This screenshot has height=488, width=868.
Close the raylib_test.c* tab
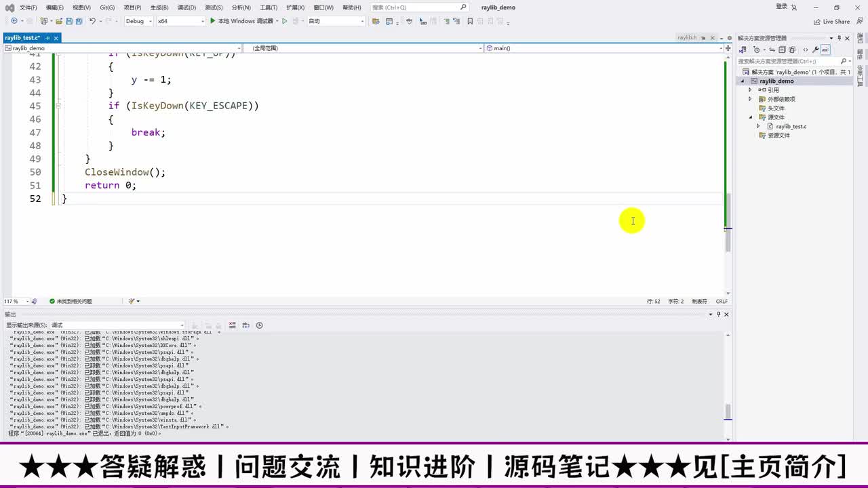point(57,38)
